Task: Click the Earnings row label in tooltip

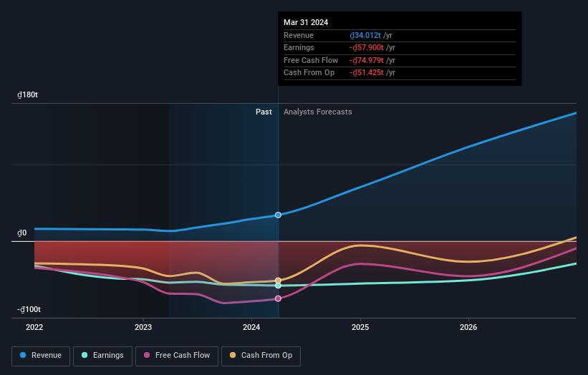Action: point(299,47)
